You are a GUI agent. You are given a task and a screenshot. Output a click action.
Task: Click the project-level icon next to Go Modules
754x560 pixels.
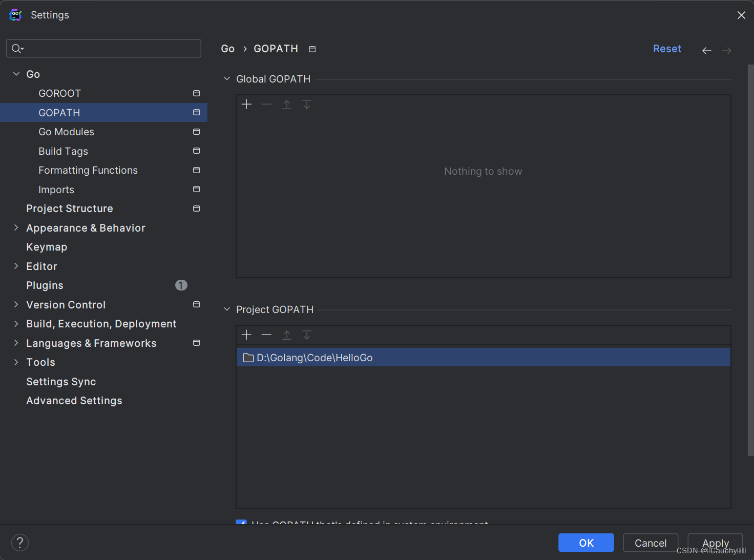[196, 132]
